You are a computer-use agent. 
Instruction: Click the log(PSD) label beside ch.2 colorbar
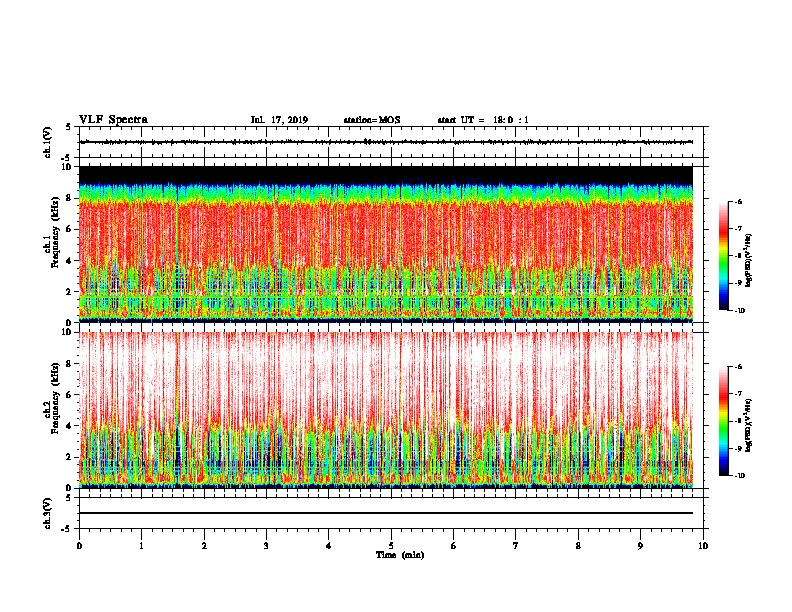coord(749,425)
